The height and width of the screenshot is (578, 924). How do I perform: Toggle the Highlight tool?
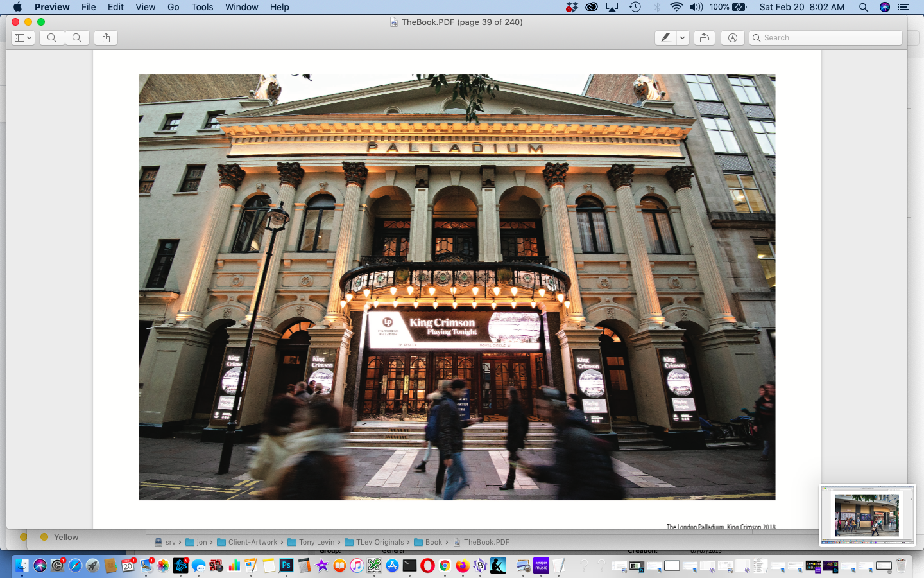coord(665,38)
